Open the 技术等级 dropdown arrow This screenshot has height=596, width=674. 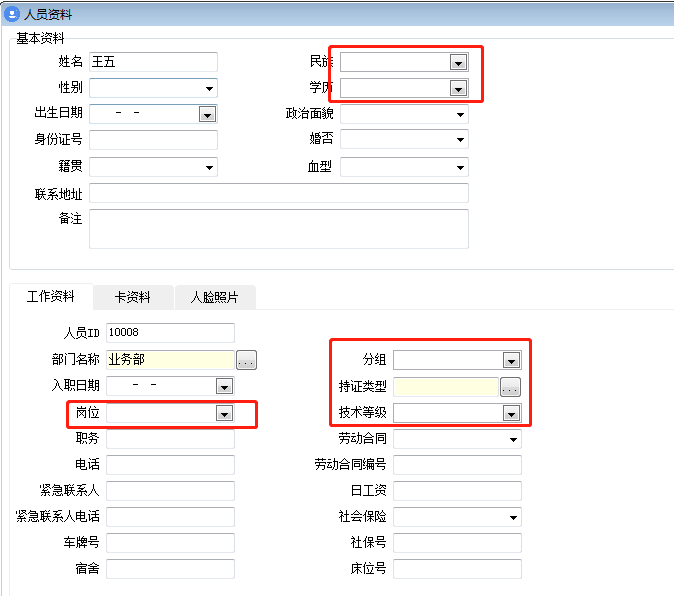[512, 414]
